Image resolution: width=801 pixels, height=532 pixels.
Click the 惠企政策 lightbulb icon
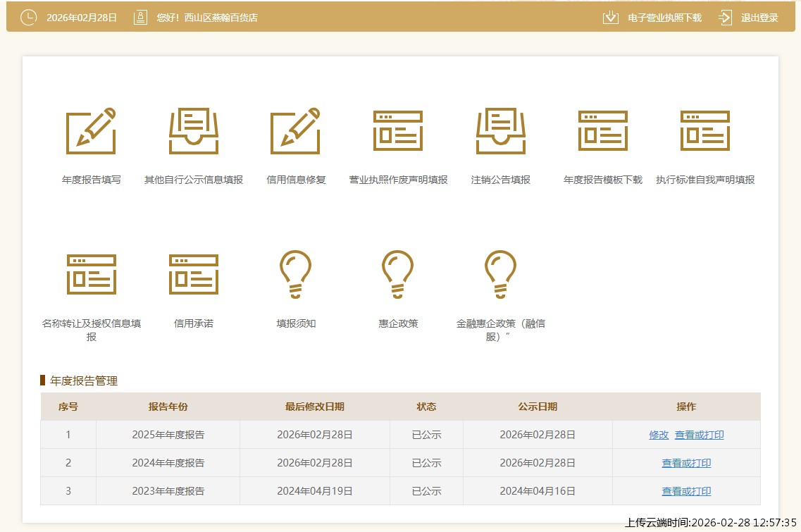tap(398, 274)
